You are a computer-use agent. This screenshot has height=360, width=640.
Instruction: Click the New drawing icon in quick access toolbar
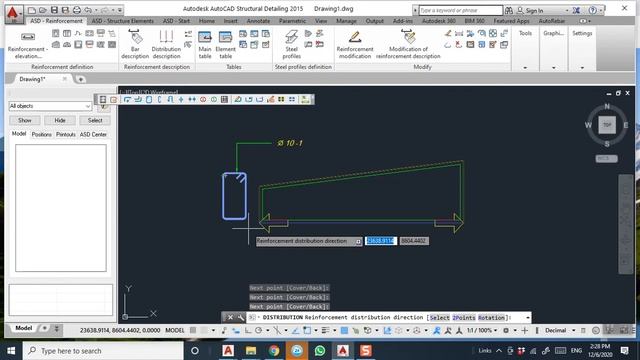[32, 10]
